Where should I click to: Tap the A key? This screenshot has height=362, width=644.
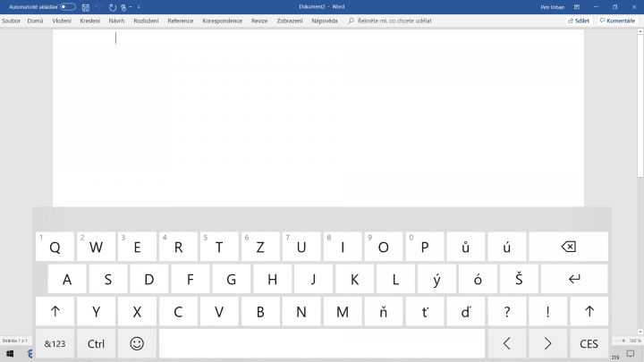pyautogui.click(x=67, y=279)
